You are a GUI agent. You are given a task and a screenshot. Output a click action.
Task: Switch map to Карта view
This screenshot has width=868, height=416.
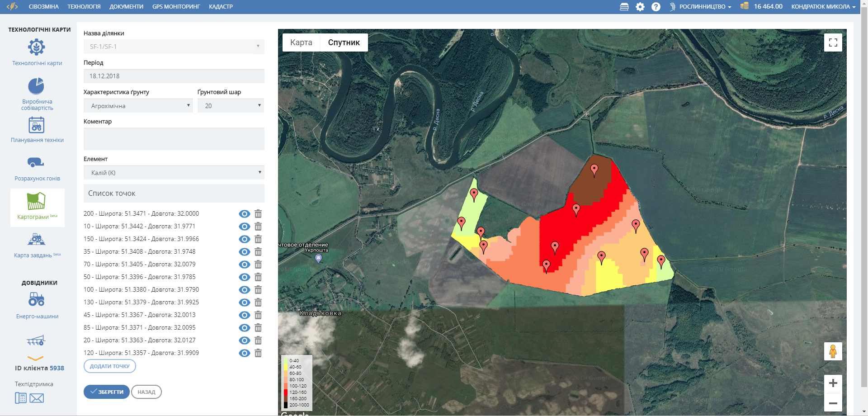coord(301,43)
